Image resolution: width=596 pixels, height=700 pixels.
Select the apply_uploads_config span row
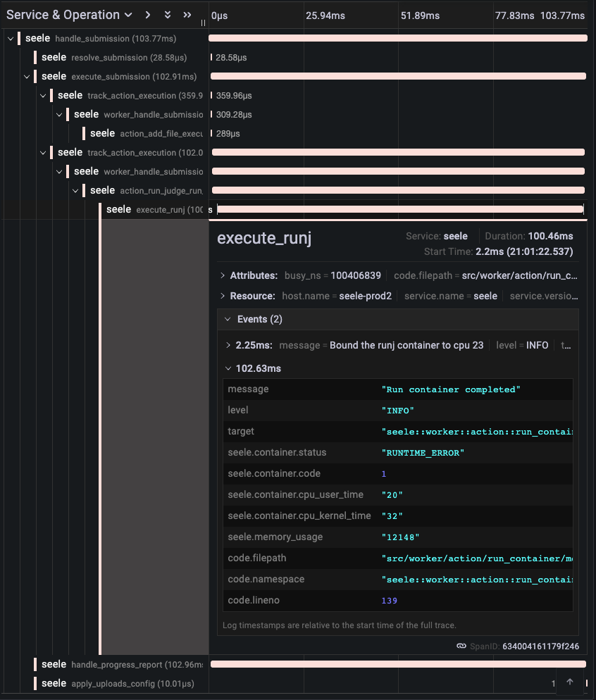(118, 684)
